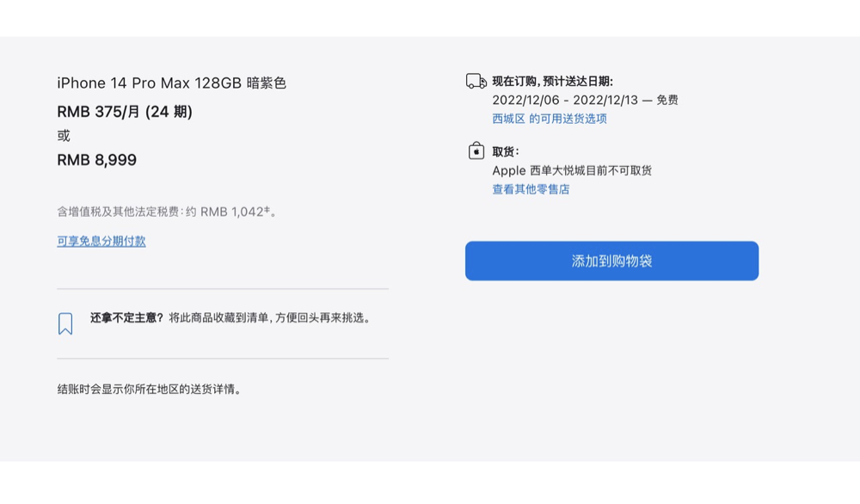The width and height of the screenshot is (860, 504).
Task: Click the RMB 8,999 full price
Action: 96,160
